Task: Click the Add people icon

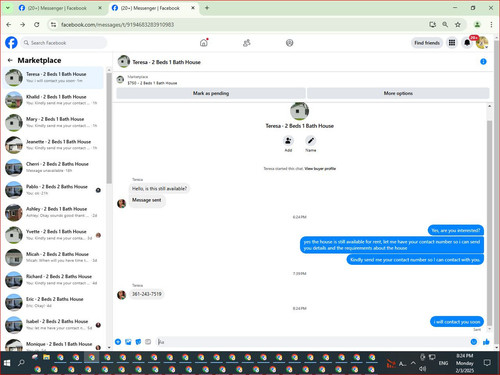Action: 288,141
